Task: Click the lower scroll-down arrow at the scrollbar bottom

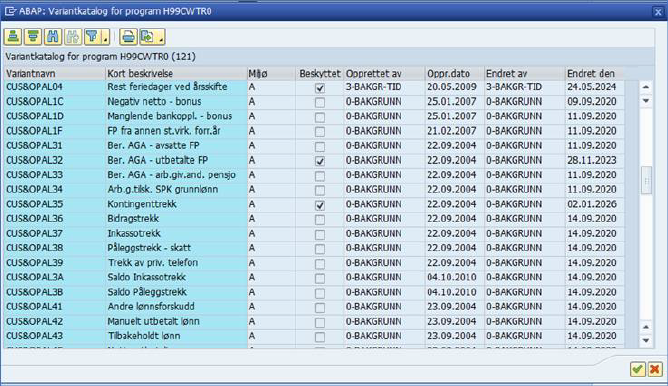Action: point(646,340)
